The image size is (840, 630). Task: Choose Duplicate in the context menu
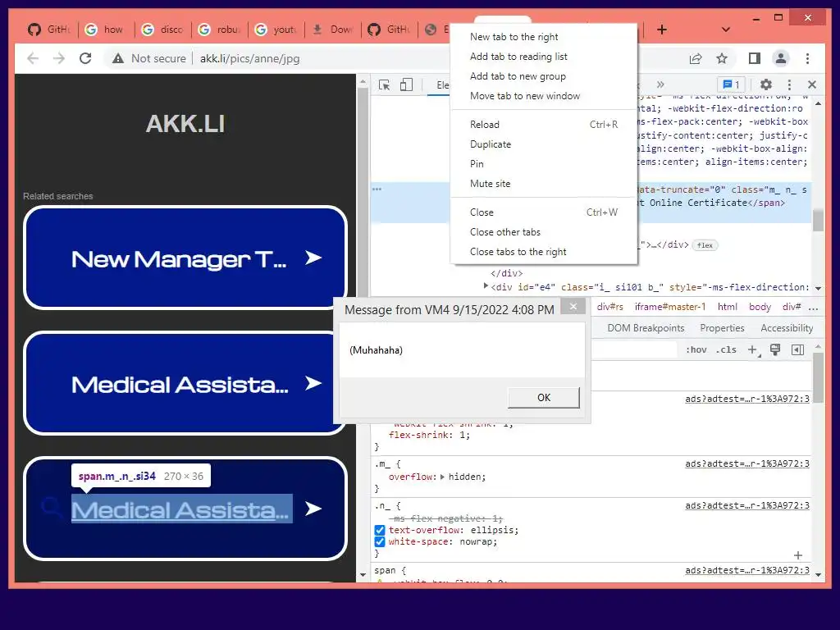544,144
